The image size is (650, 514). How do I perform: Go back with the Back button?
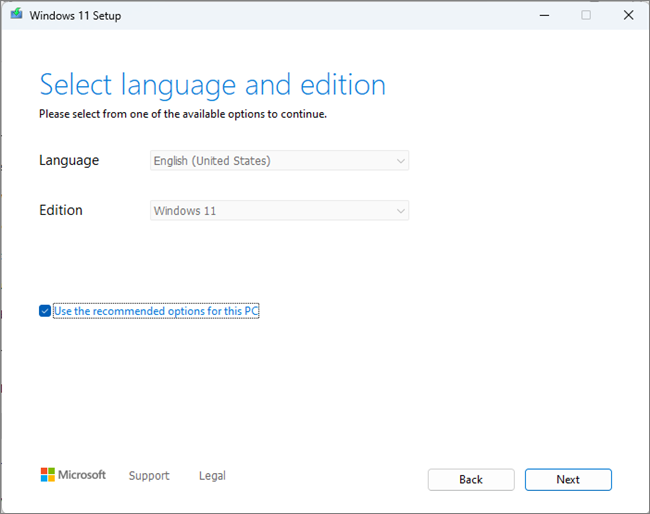[471, 480]
